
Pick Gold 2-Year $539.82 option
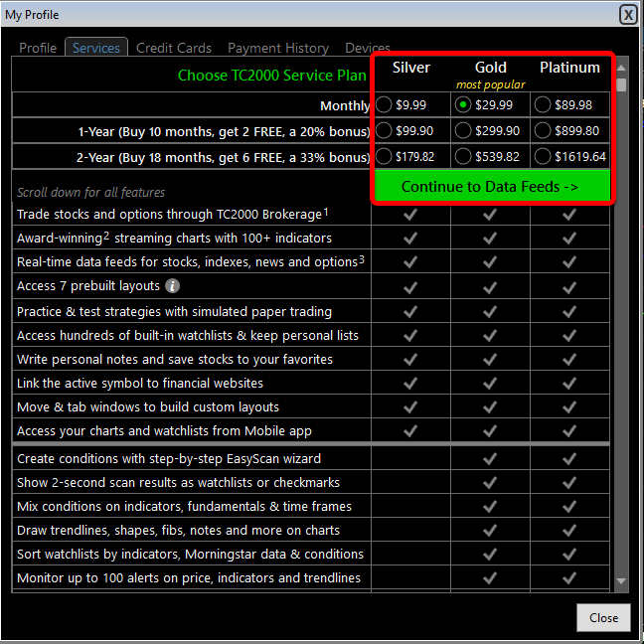coord(463,156)
